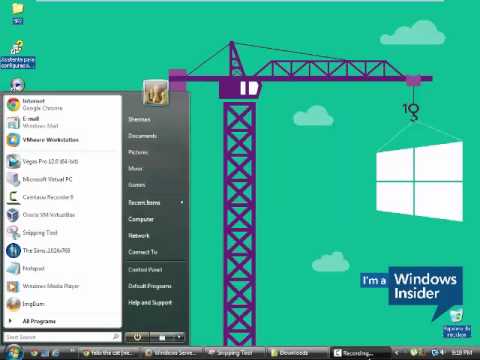This screenshot has width=480, height=360.
Task: Start Windows Media Player
Action: click(x=62, y=286)
